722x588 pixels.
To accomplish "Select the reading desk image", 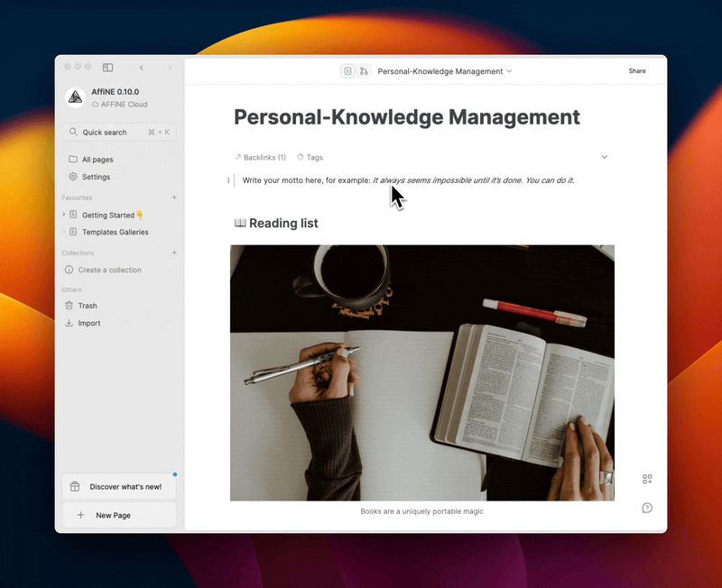I will 422,372.
